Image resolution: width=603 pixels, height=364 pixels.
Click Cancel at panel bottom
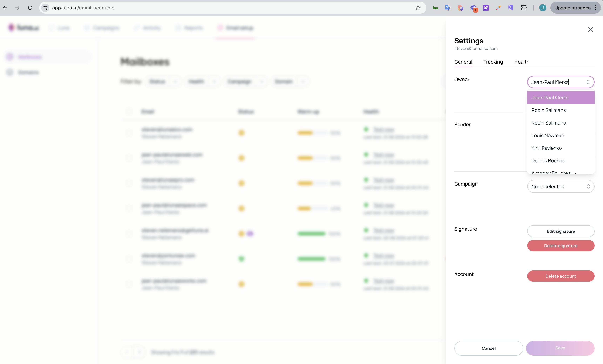488,348
